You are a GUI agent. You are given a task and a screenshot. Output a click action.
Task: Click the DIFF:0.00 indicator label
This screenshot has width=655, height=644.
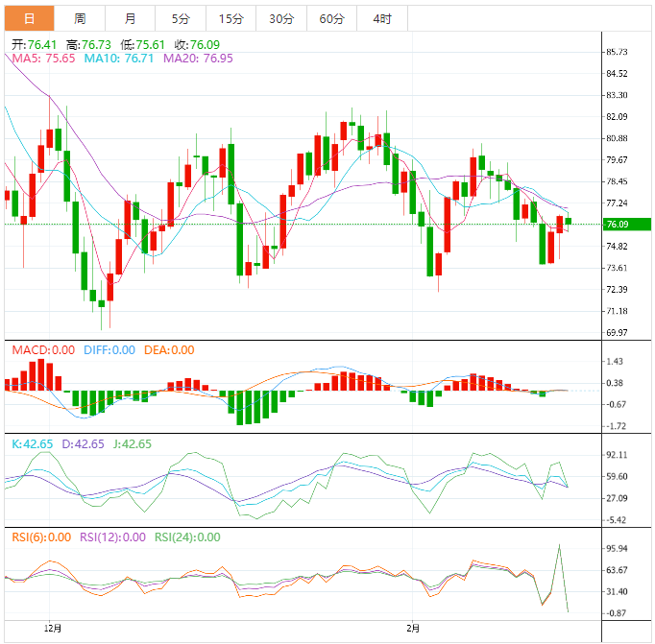tap(109, 350)
